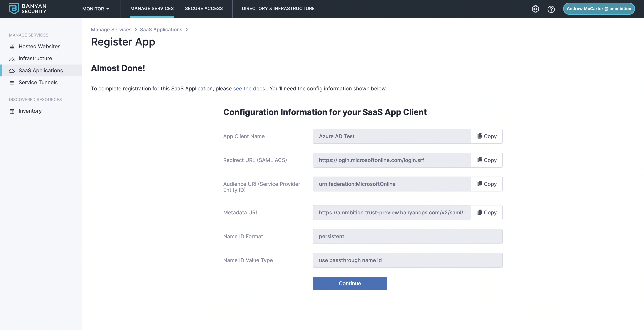
Task: Click the SaaS Applications cloud icon
Action: click(x=12, y=71)
